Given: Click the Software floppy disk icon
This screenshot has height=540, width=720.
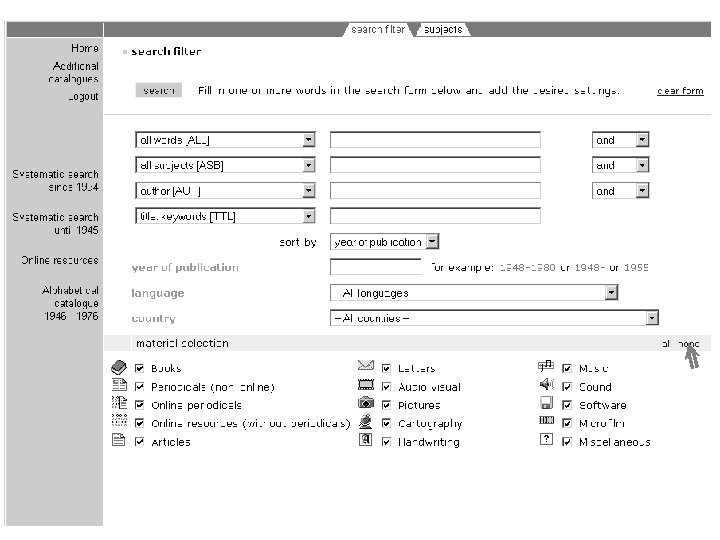Looking at the screenshot, I should click(x=546, y=403).
